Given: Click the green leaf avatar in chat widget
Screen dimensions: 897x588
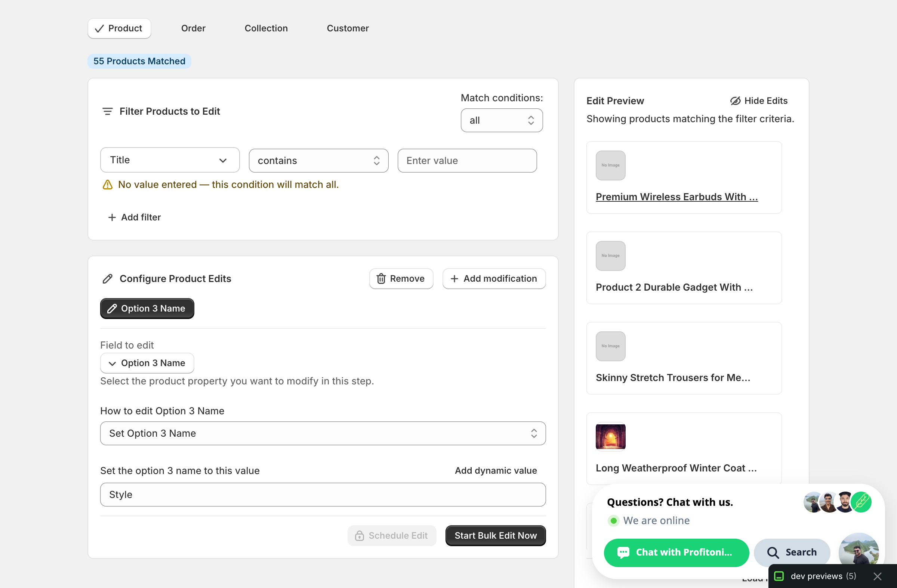Looking at the screenshot, I should coord(861,502).
